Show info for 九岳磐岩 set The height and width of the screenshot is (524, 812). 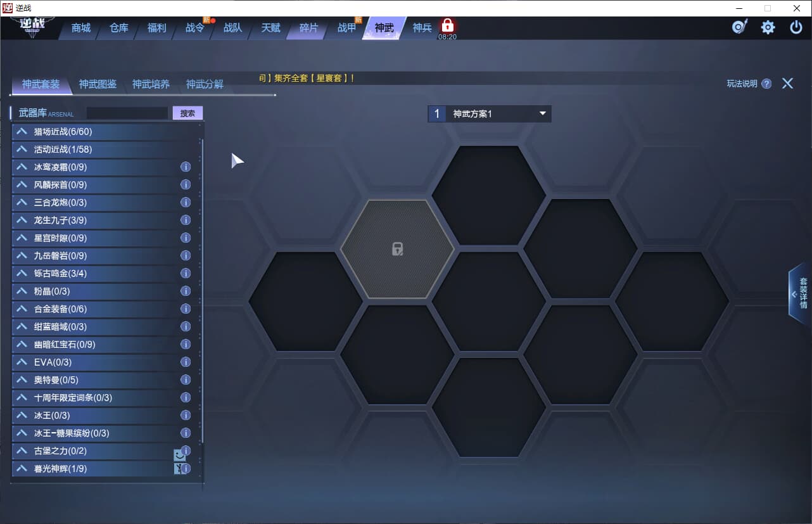[186, 256]
